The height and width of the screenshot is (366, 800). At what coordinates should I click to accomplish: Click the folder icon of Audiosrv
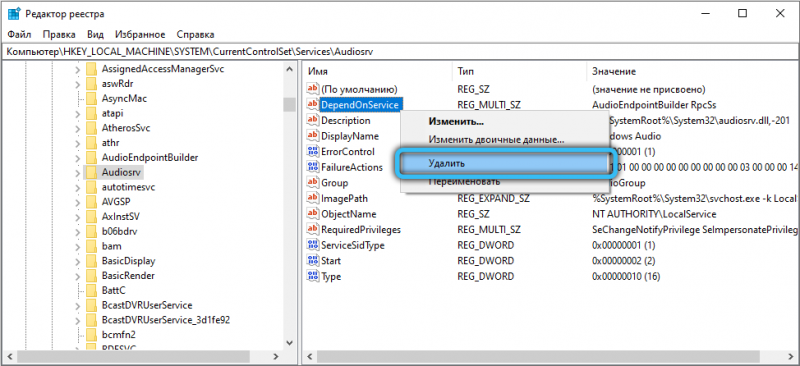[91, 172]
